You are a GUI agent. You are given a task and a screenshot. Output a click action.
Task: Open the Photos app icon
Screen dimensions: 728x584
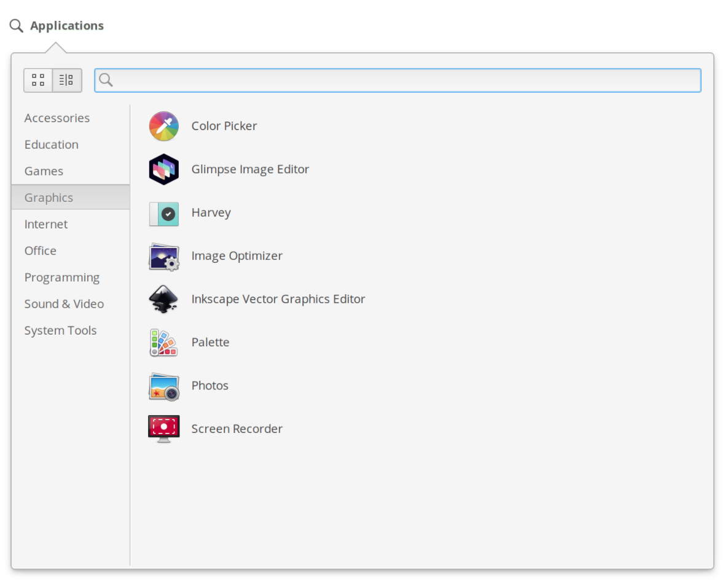tap(164, 386)
